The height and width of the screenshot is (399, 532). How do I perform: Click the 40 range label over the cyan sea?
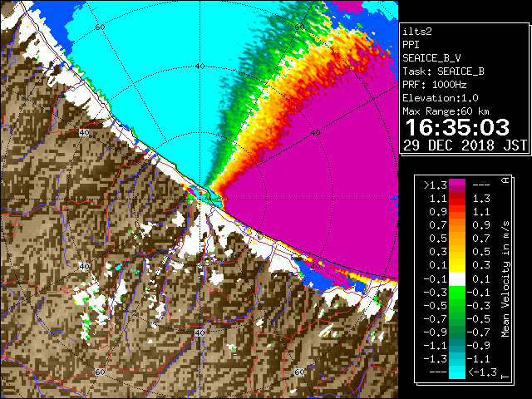[x=199, y=66]
